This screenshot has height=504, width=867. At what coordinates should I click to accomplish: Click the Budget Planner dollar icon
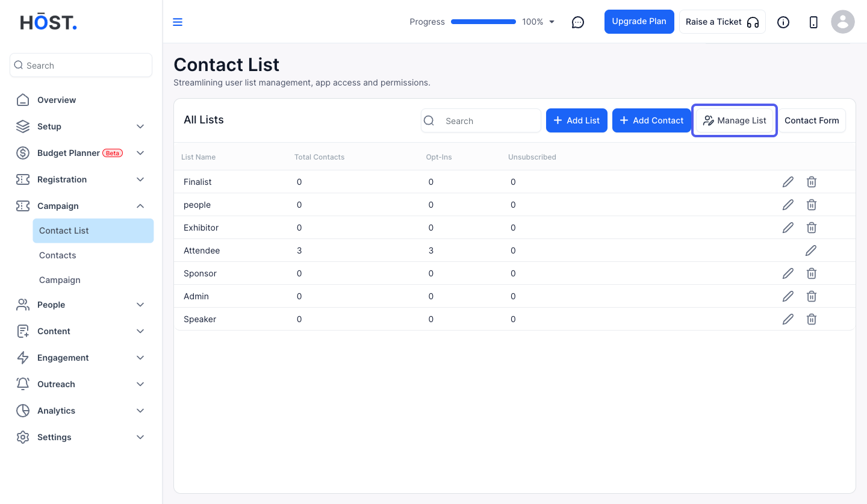coord(23,153)
